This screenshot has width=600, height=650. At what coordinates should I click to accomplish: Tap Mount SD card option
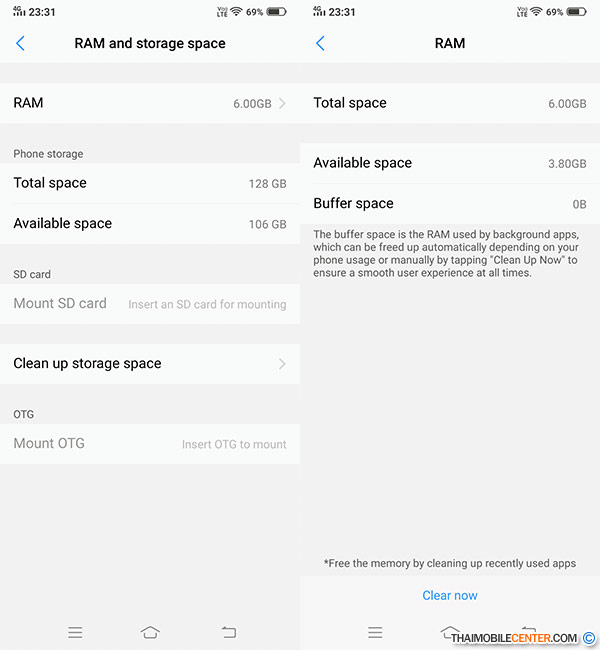coord(150,304)
